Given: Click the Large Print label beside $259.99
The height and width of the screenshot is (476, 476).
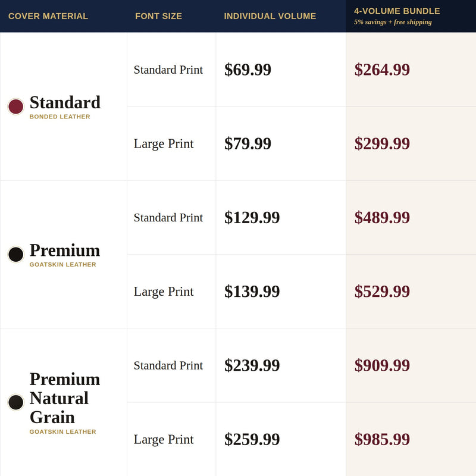Looking at the screenshot, I should [164, 440].
